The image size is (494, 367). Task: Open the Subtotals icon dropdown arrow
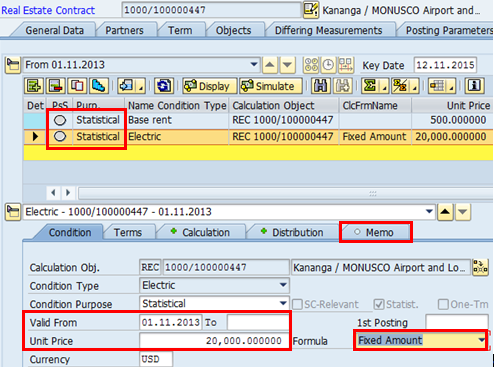[x=414, y=87]
